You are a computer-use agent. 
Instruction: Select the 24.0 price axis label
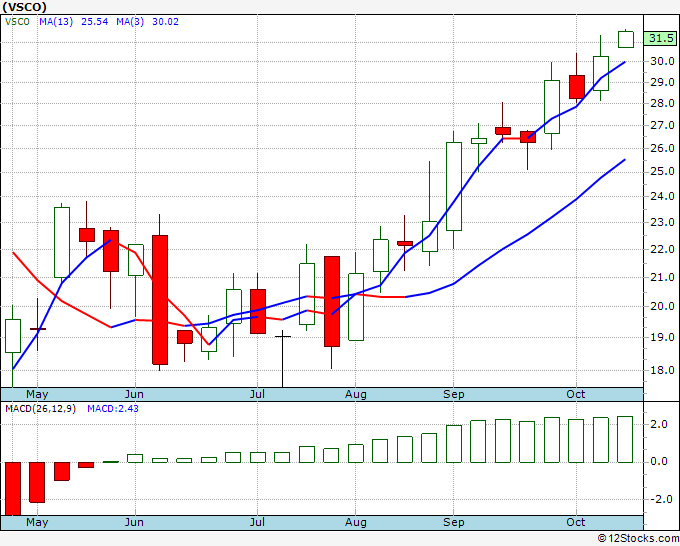click(x=662, y=196)
